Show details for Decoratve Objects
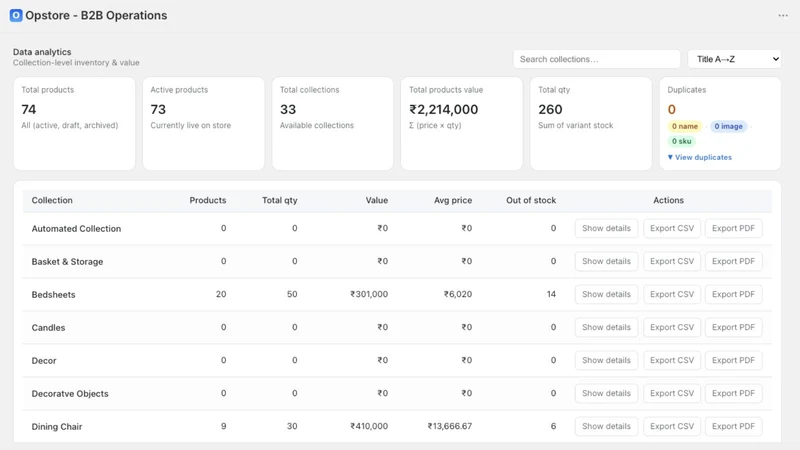The width and height of the screenshot is (800, 450). coord(606,393)
